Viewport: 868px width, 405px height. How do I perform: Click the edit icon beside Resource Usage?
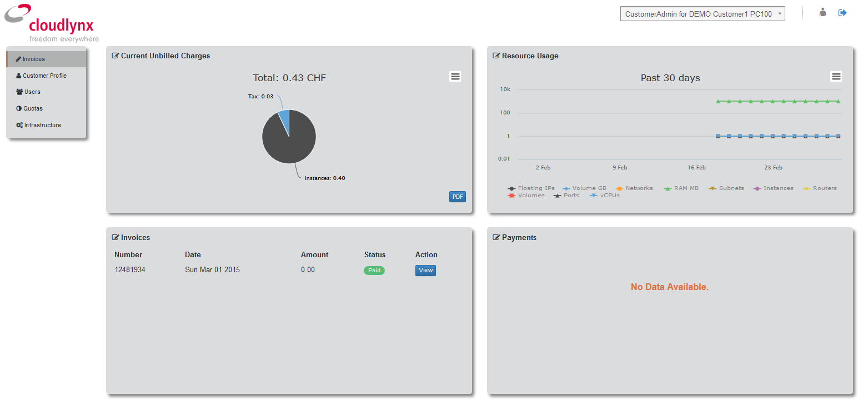point(496,56)
